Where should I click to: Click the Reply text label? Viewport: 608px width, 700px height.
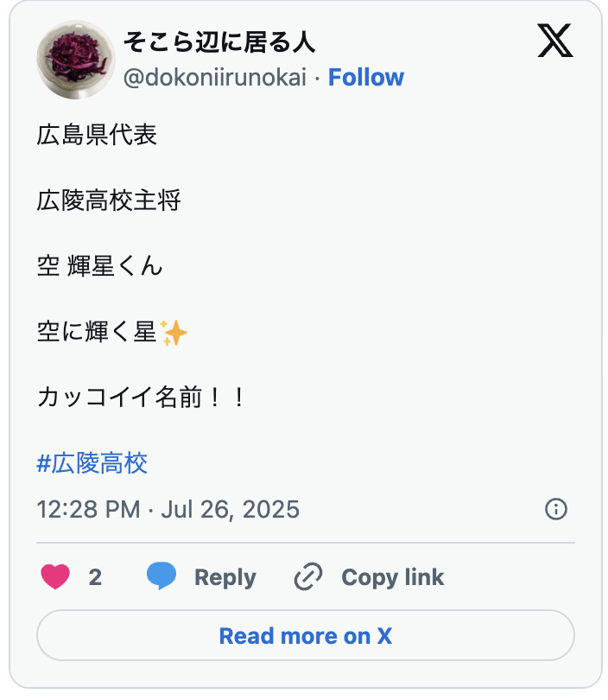(x=225, y=577)
